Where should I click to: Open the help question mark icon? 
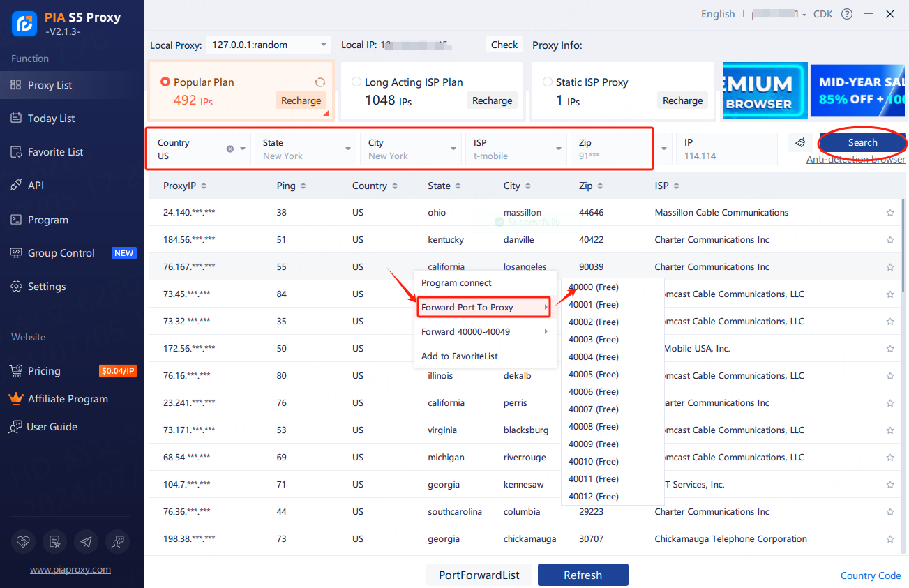847,14
